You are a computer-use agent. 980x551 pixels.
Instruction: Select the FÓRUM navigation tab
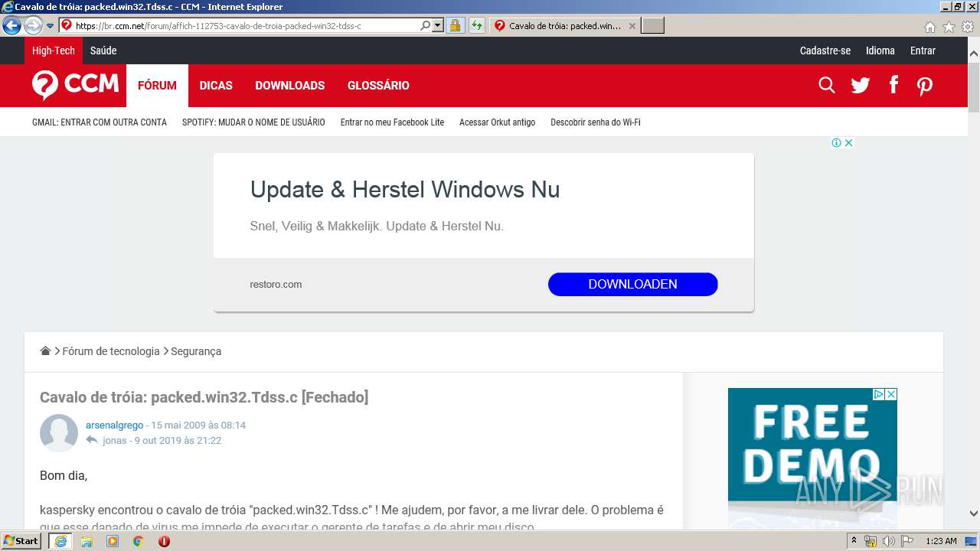click(x=157, y=86)
